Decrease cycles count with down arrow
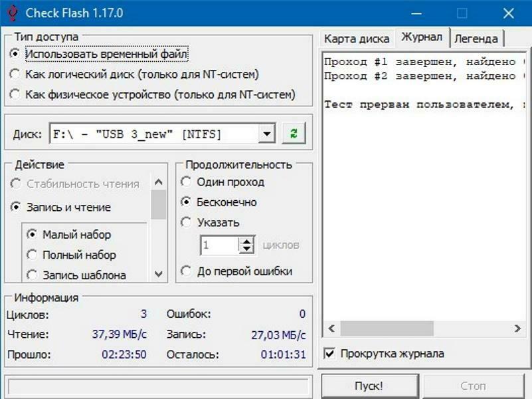The image size is (532, 399). (246, 249)
